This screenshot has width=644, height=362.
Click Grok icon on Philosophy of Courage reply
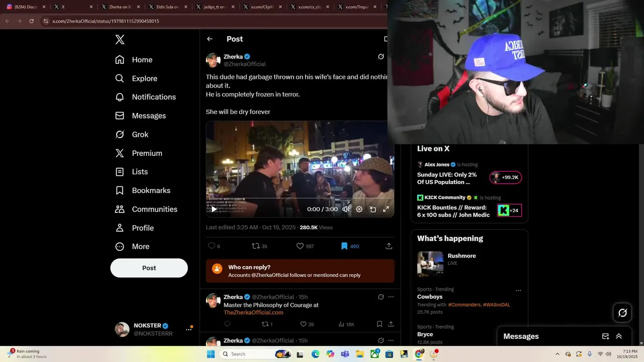pos(381,297)
